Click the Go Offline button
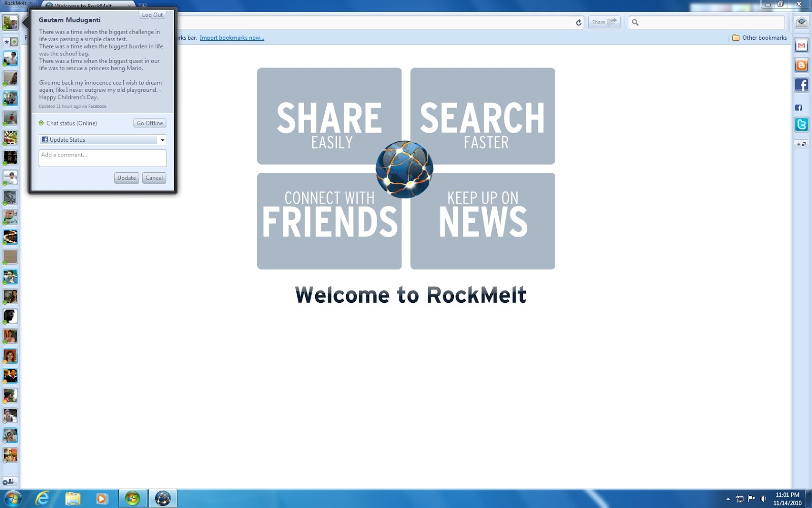Screen dimensions: 812x508 coord(150,123)
